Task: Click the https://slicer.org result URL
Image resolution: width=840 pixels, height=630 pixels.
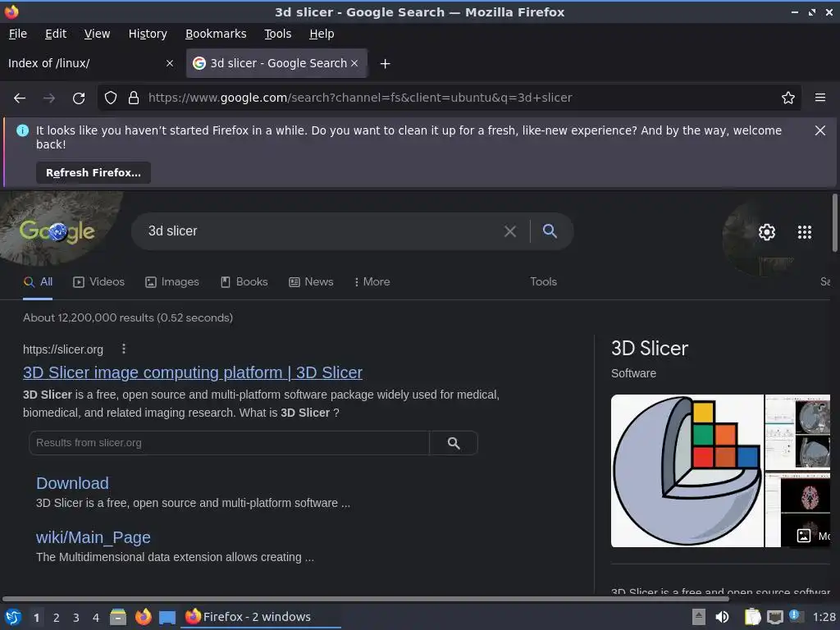Action: [x=63, y=349]
